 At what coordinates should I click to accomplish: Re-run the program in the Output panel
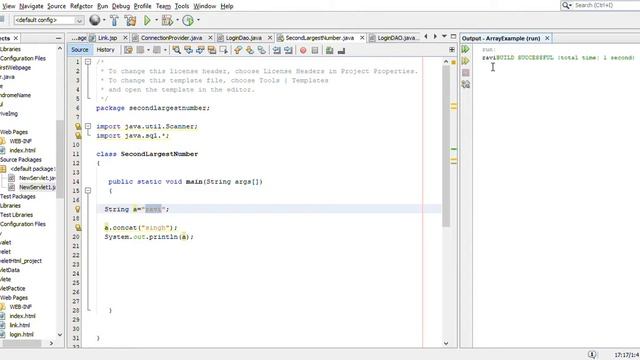click(x=465, y=49)
